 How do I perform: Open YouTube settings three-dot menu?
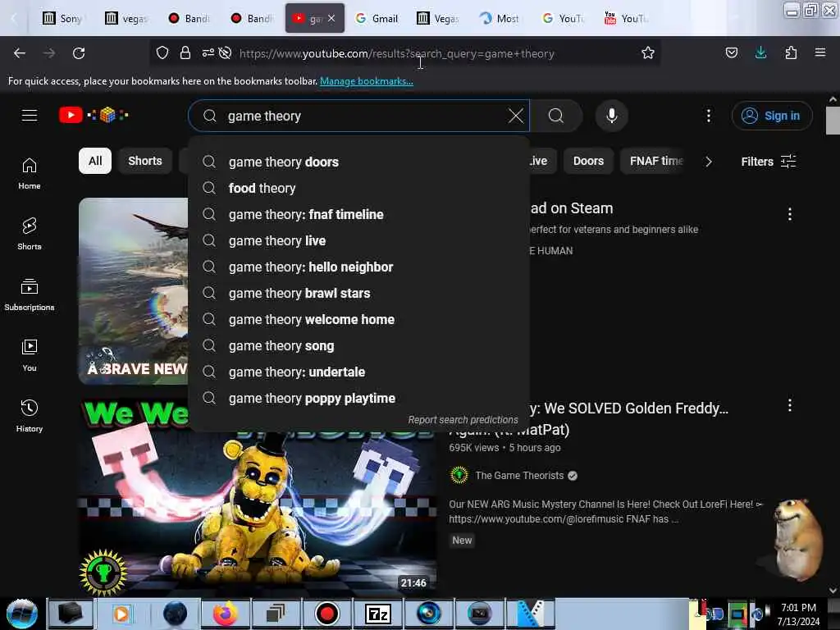(708, 116)
